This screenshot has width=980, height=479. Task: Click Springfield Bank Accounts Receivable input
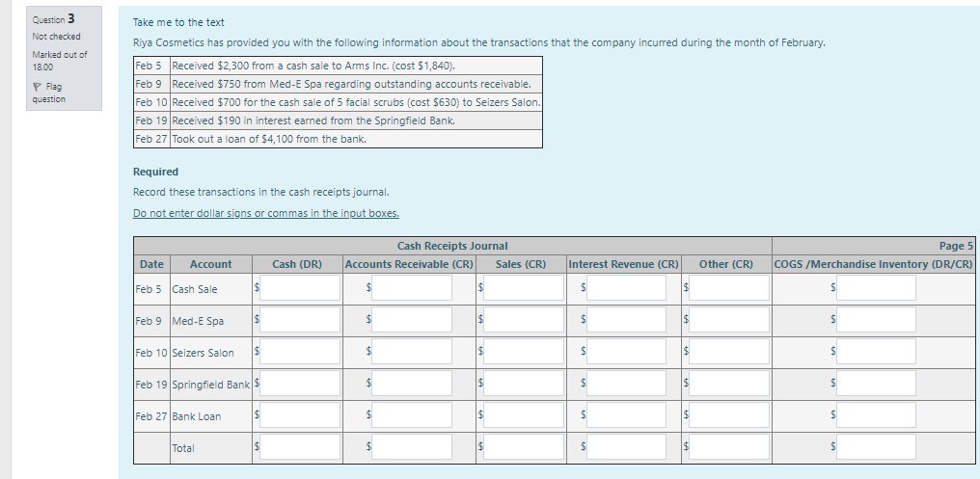click(412, 384)
